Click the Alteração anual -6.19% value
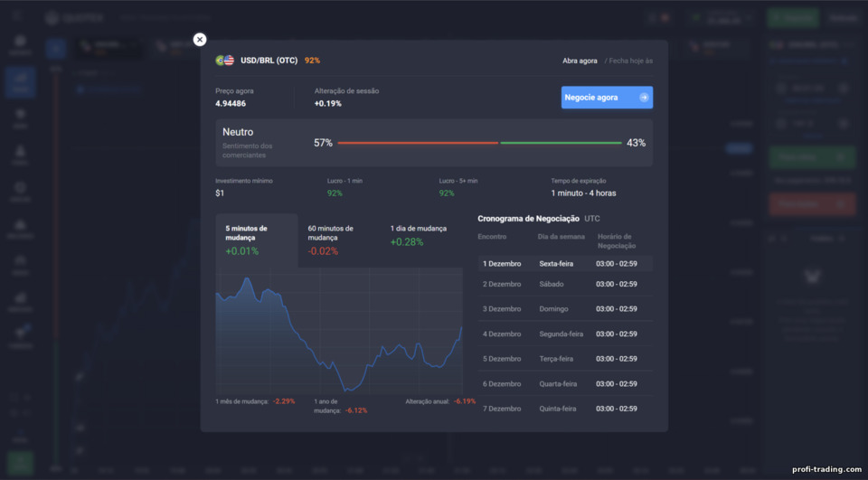868x480 pixels. click(465, 401)
